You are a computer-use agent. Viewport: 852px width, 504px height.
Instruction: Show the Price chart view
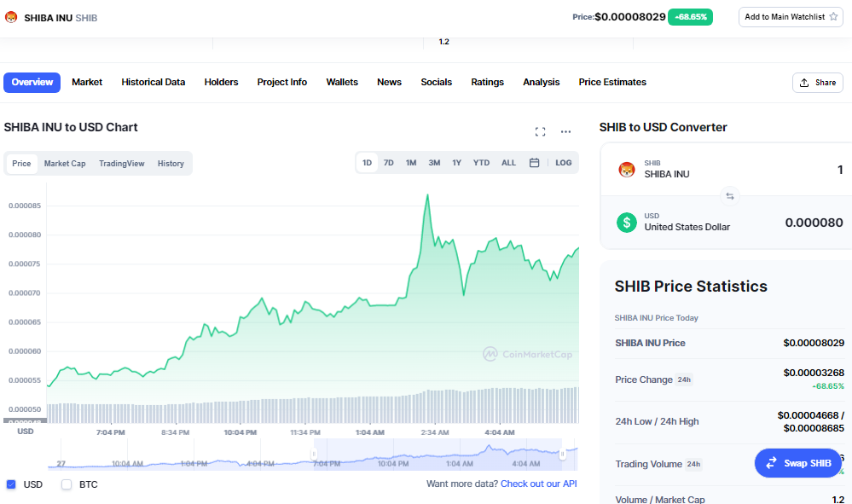click(x=21, y=164)
